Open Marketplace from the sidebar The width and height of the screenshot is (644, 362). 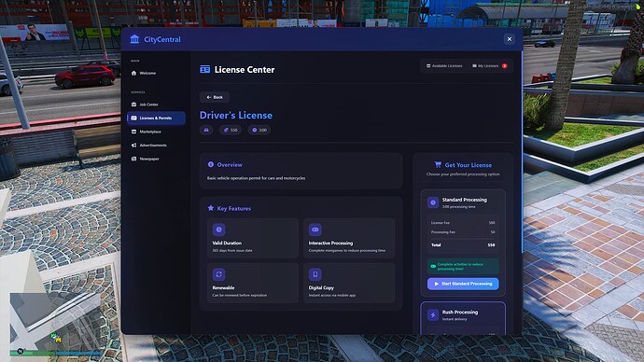156,132
